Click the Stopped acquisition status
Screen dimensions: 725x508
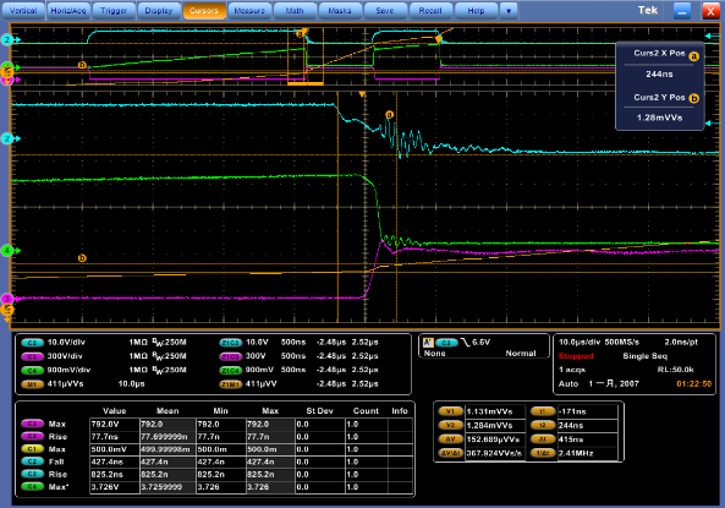click(577, 354)
